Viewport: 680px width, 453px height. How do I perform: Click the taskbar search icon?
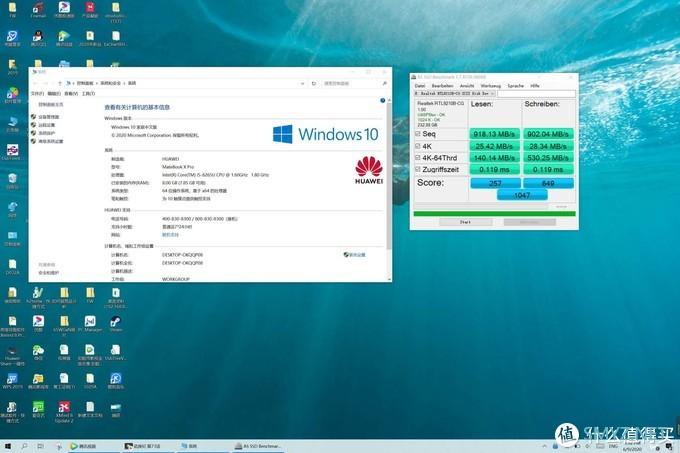(x=26, y=446)
